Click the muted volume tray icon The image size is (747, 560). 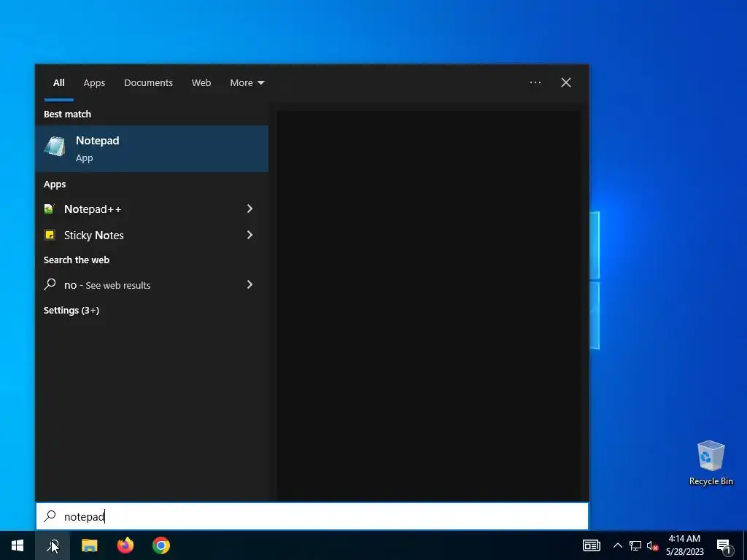(652, 545)
